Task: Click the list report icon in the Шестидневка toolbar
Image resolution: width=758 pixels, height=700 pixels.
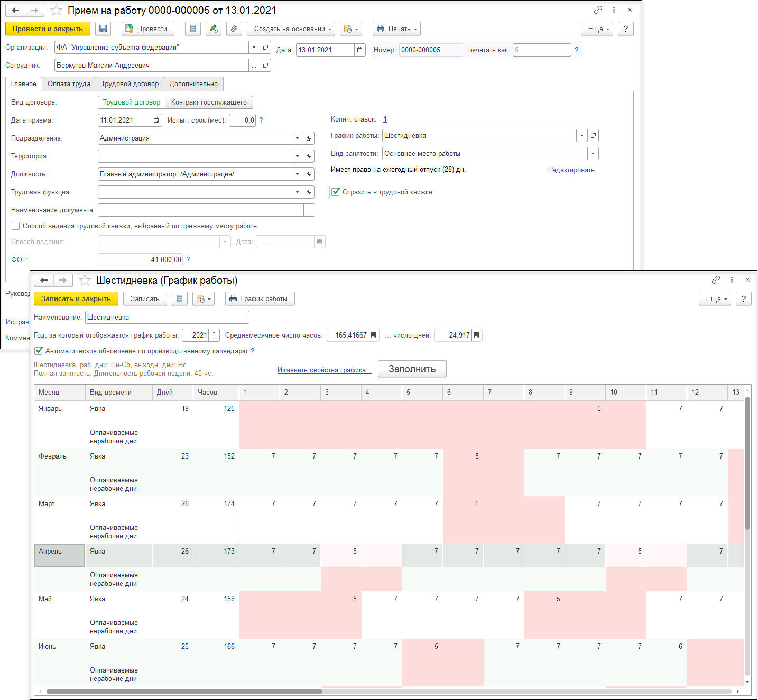Action: 180,298
